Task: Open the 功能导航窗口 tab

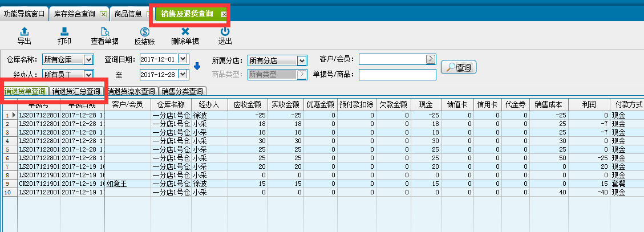Action: (x=24, y=14)
